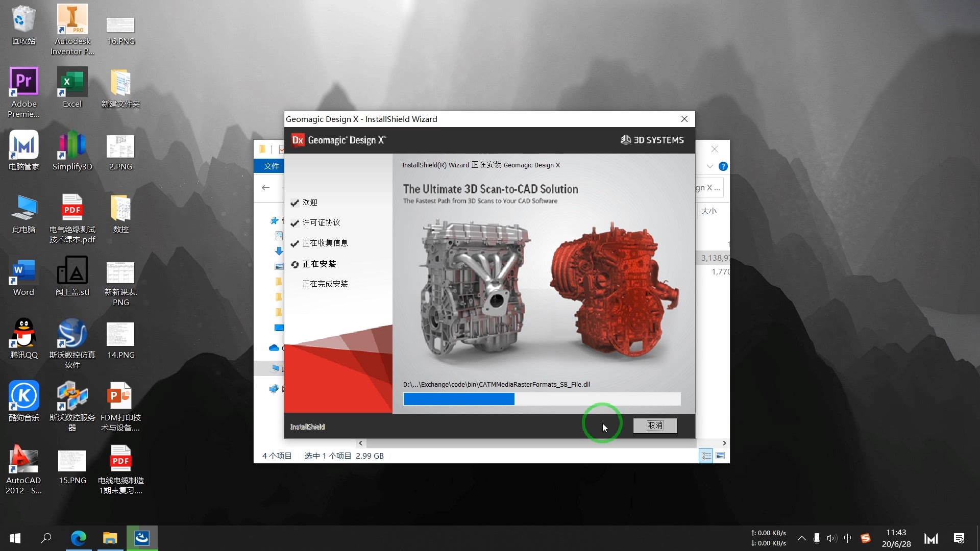The height and width of the screenshot is (551, 980).
Task: Click the 大小 column header
Action: (x=708, y=211)
